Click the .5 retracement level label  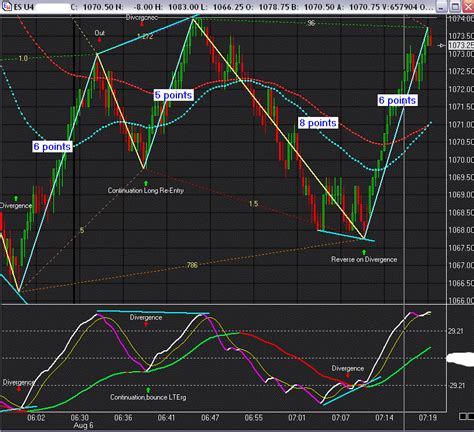tap(82, 230)
